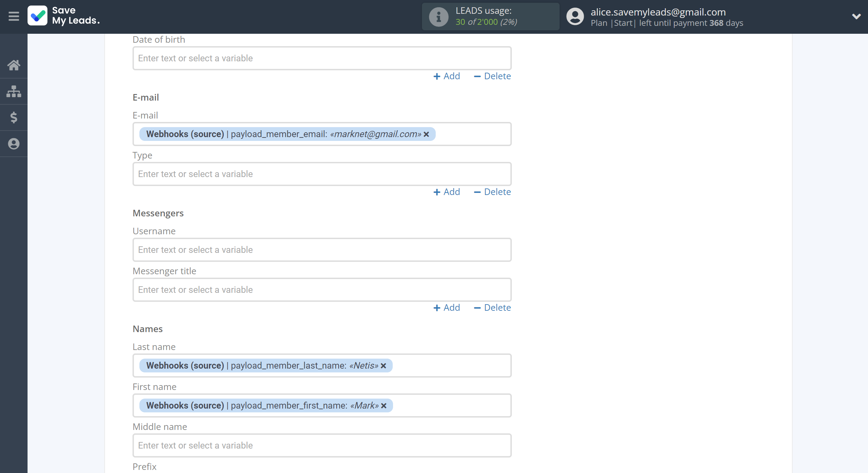
Task: Click the LEADS usage info icon
Action: (x=438, y=17)
